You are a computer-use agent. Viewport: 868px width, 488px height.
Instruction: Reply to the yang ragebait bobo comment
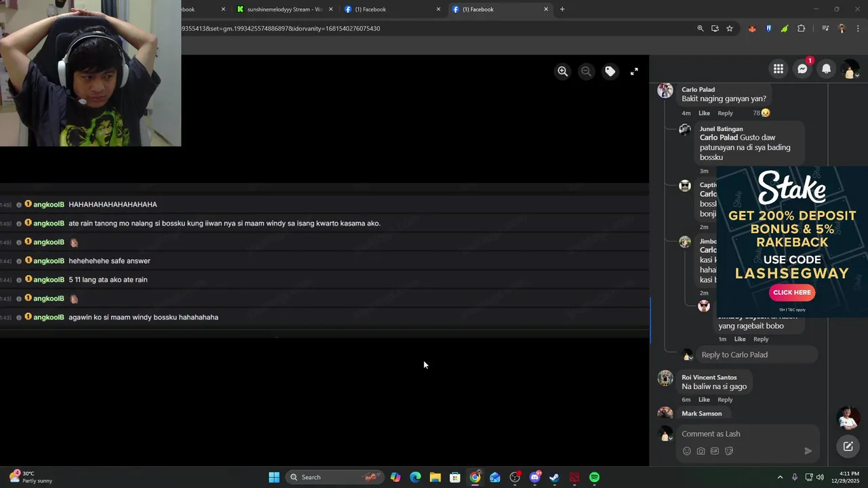click(x=761, y=339)
